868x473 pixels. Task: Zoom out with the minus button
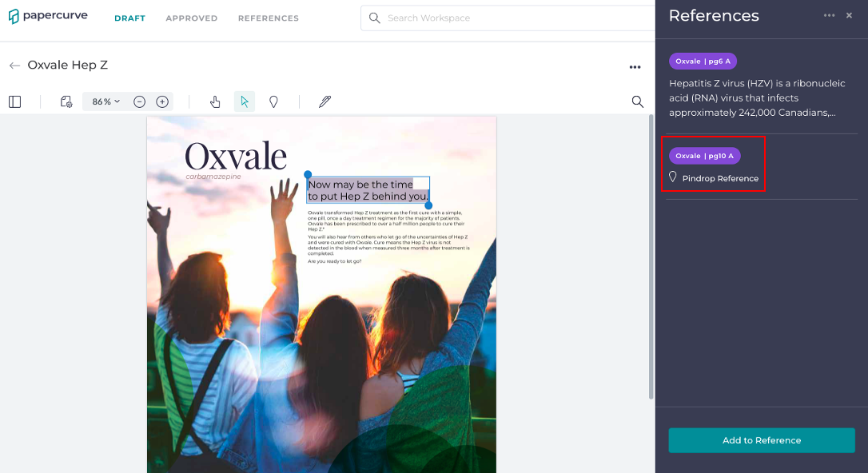[x=140, y=101]
